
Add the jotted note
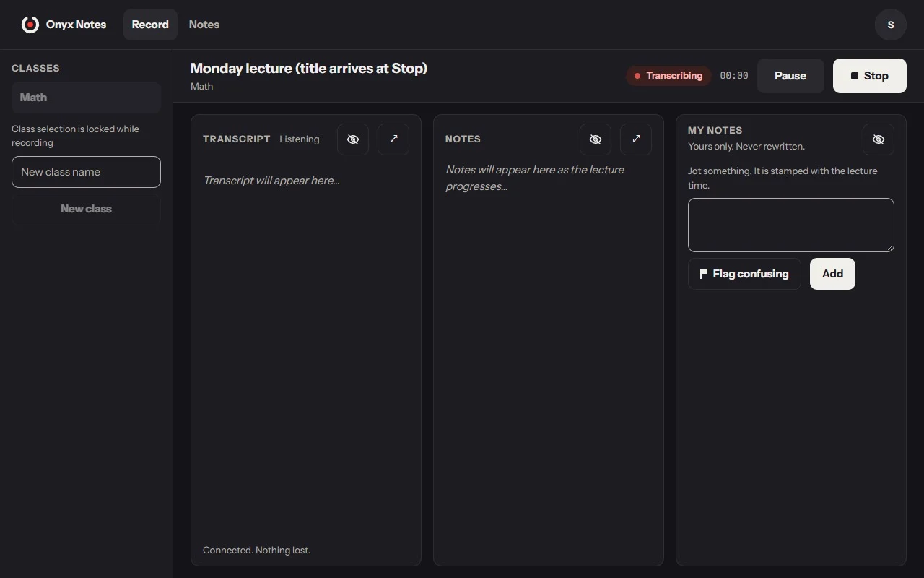click(x=832, y=274)
